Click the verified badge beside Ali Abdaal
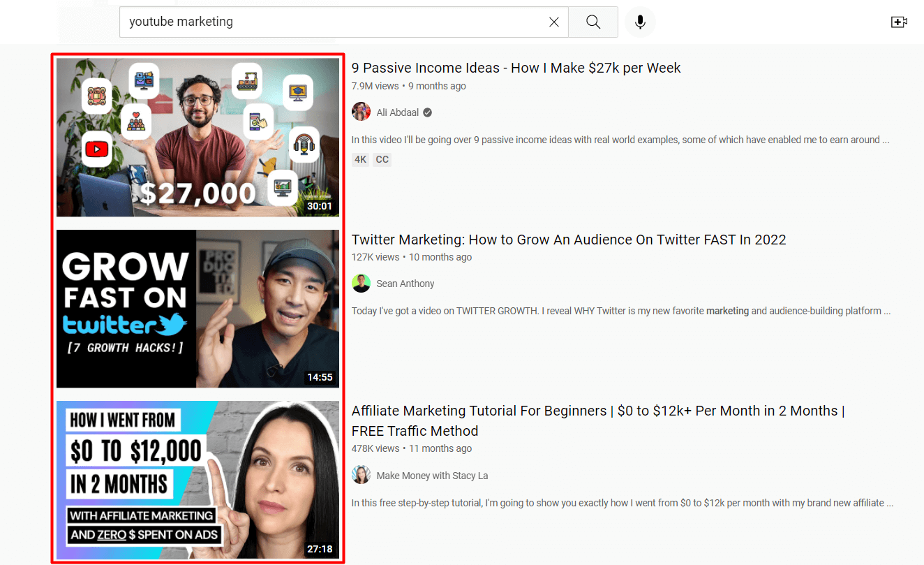This screenshot has height=565, width=924. [x=427, y=112]
